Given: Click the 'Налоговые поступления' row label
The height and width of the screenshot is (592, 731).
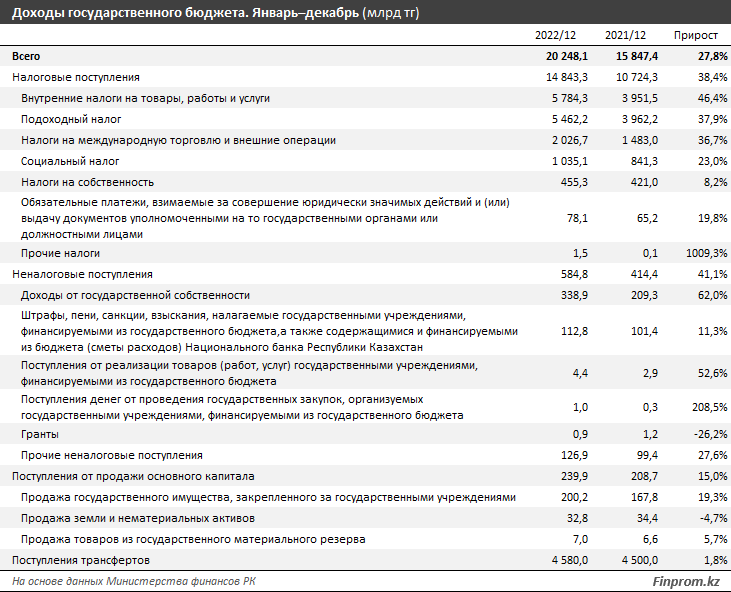Looking at the screenshot, I should (76, 77).
